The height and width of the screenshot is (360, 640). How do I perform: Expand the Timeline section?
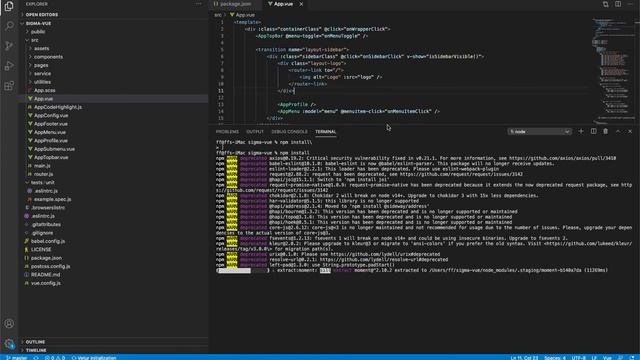click(36, 350)
